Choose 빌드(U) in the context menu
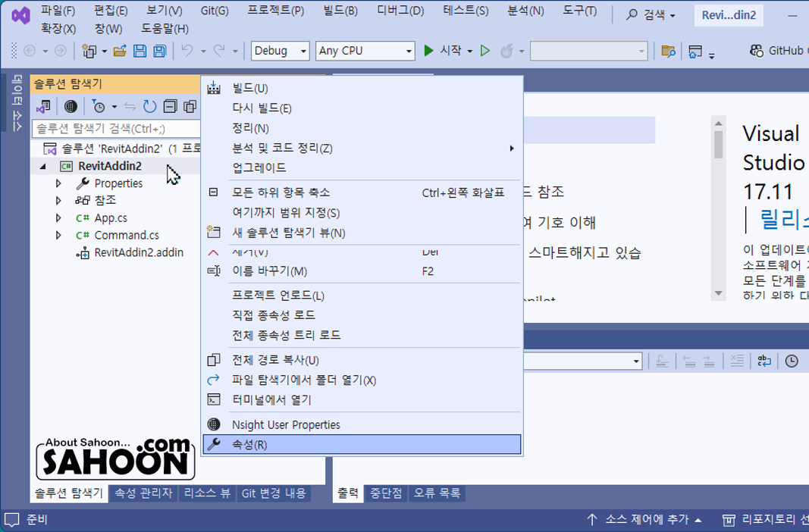The width and height of the screenshot is (809, 532). click(x=362, y=88)
